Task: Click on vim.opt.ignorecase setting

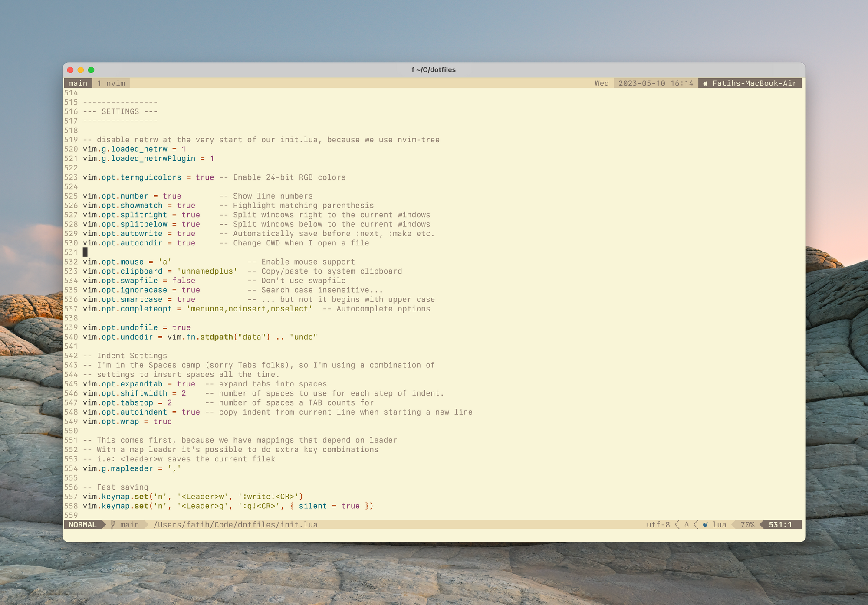Action: [x=141, y=290]
